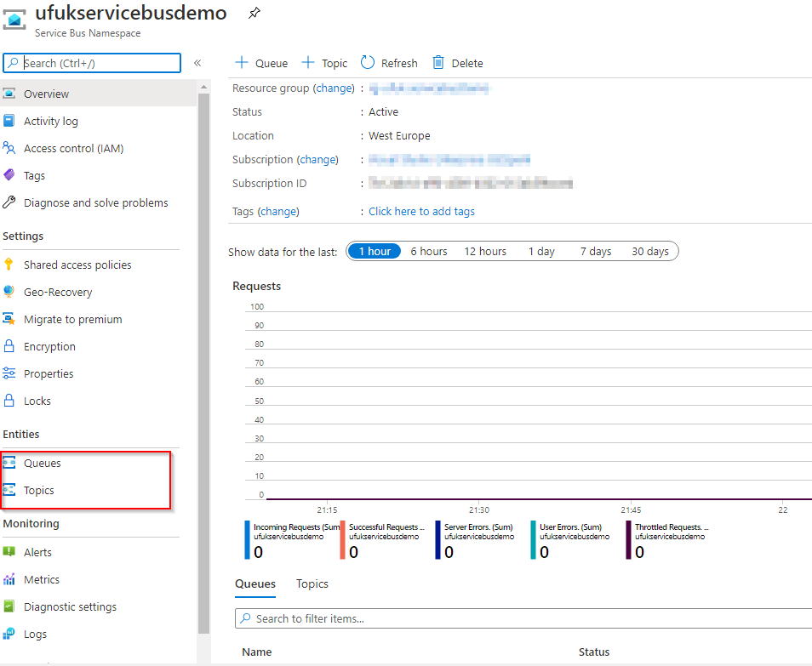Select the 7 days time range

coord(596,251)
